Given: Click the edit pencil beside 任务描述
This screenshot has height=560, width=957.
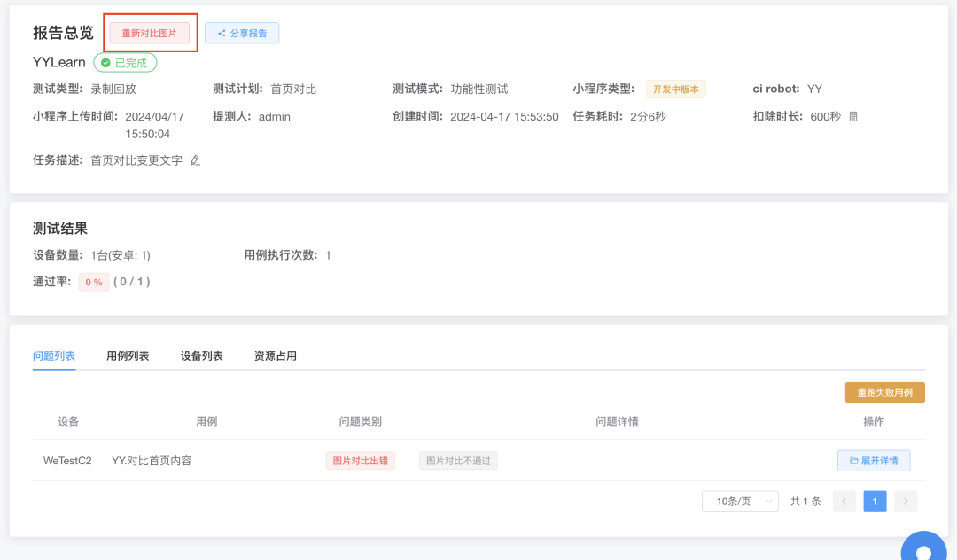Looking at the screenshot, I should pos(195,160).
